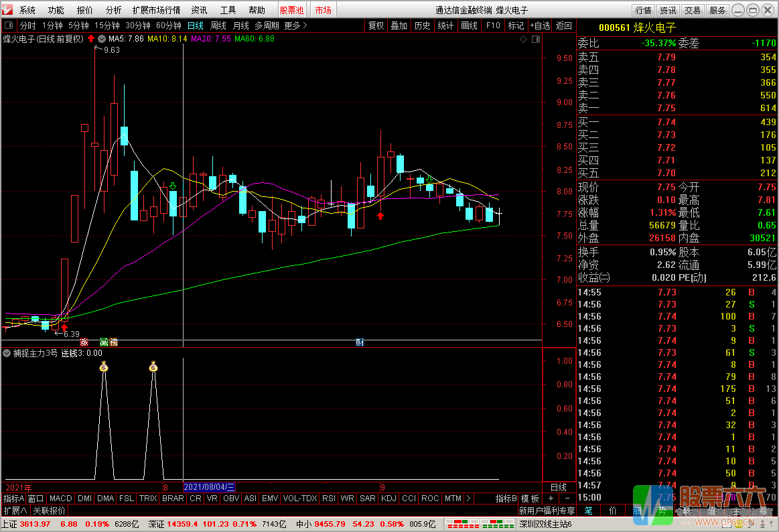Open the 关联报价 related quotes tab
This screenshot has width=779, height=532.
coord(49,511)
